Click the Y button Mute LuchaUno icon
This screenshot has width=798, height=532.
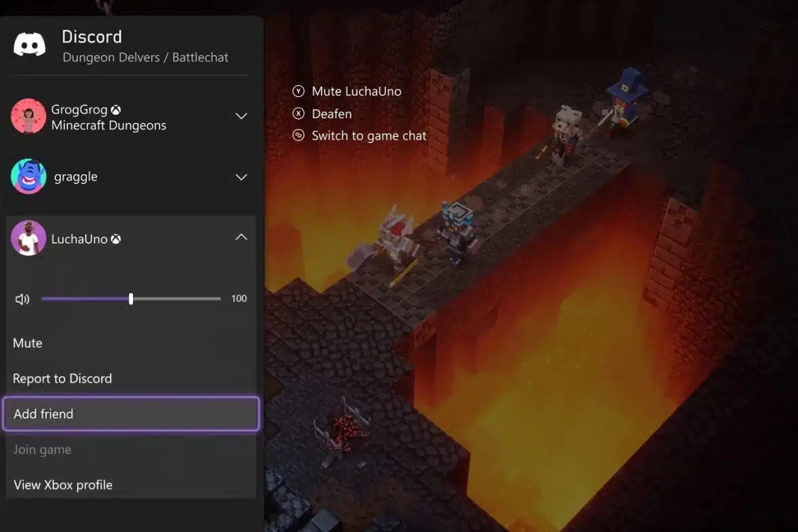(x=299, y=91)
